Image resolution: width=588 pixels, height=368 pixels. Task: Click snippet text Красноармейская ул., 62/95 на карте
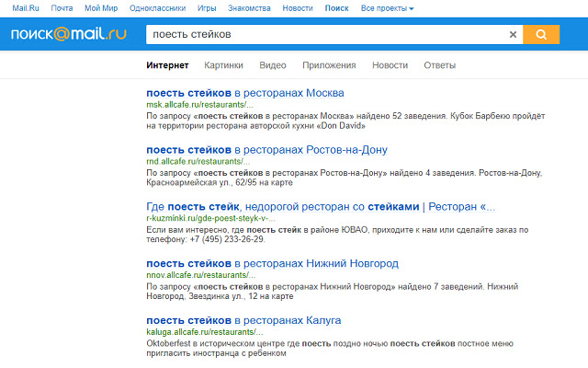click(x=220, y=182)
